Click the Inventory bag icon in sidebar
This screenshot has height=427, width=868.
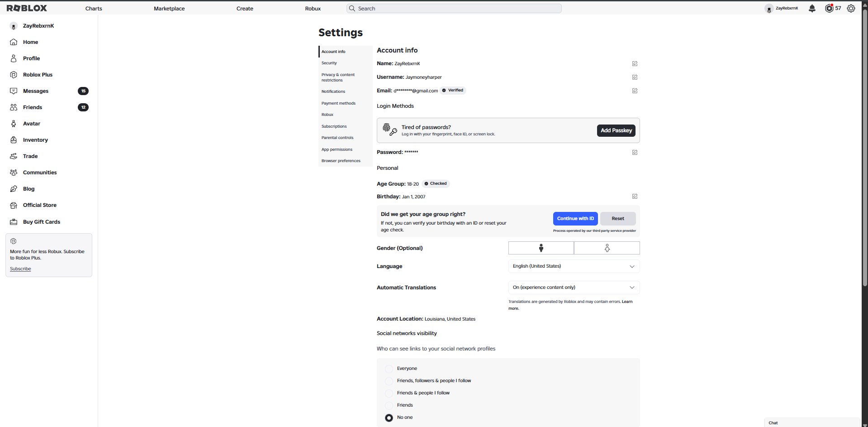point(14,140)
